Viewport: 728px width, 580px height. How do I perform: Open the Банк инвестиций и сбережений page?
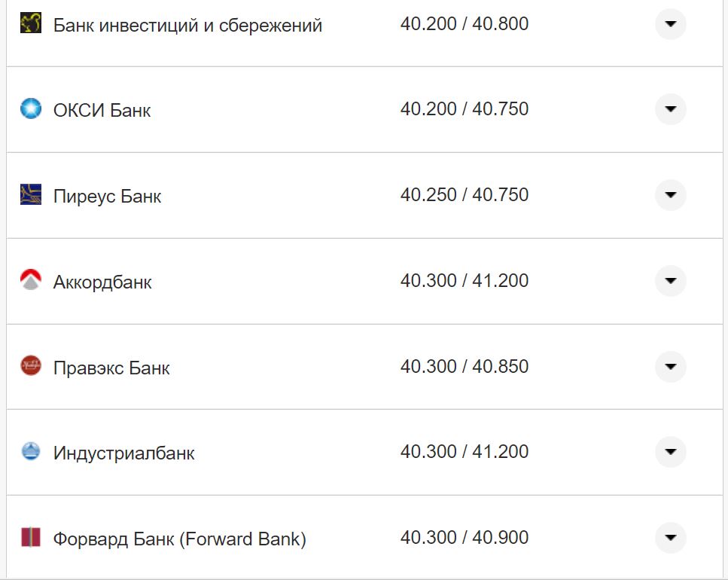point(187,24)
